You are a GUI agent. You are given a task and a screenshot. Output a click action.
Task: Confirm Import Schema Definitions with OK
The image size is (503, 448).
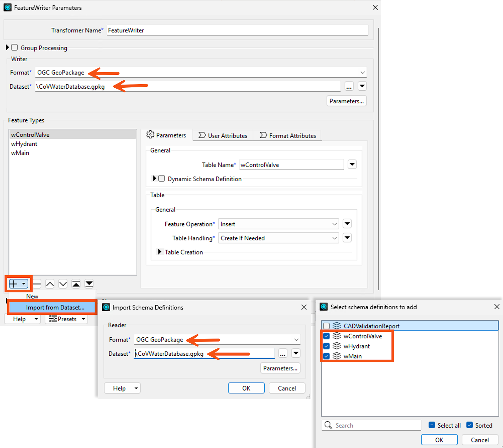[246, 388]
